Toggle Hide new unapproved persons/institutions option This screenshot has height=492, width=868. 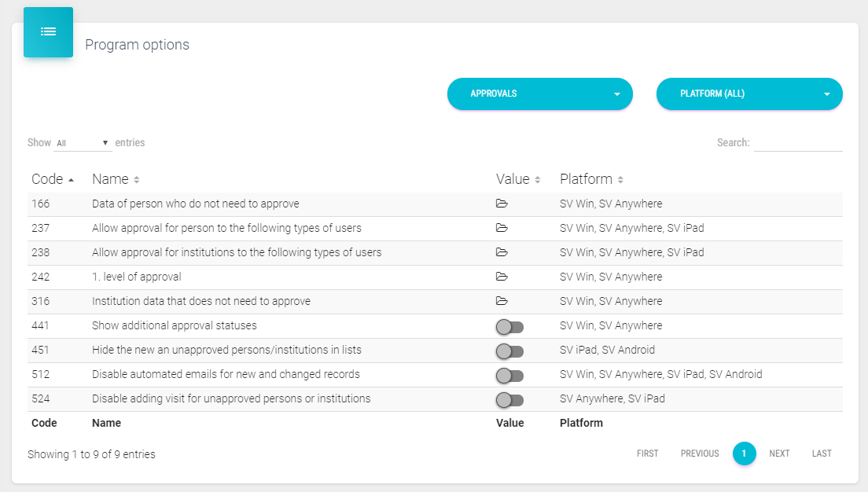(x=509, y=351)
